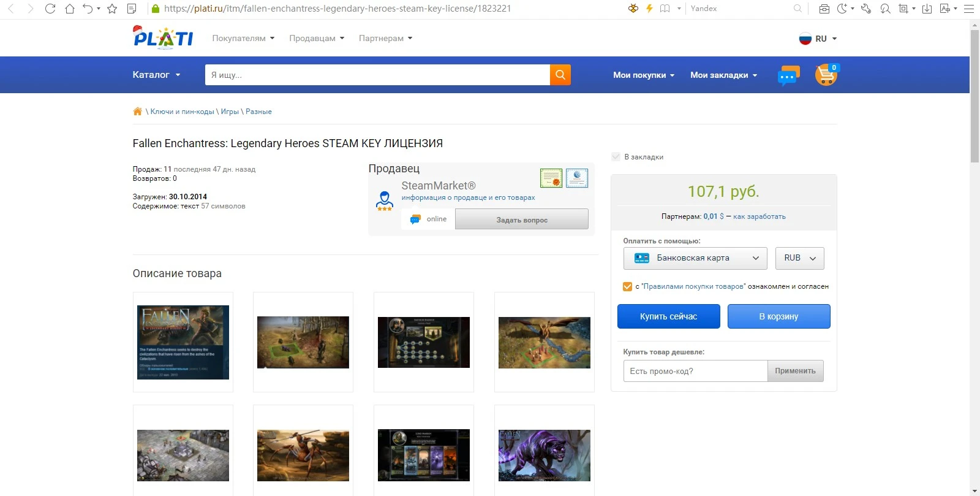The height and width of the screenshot is (496, 980).
Task: Open downloads arrow icon in toolbar
Action: (x=927, y=9)
